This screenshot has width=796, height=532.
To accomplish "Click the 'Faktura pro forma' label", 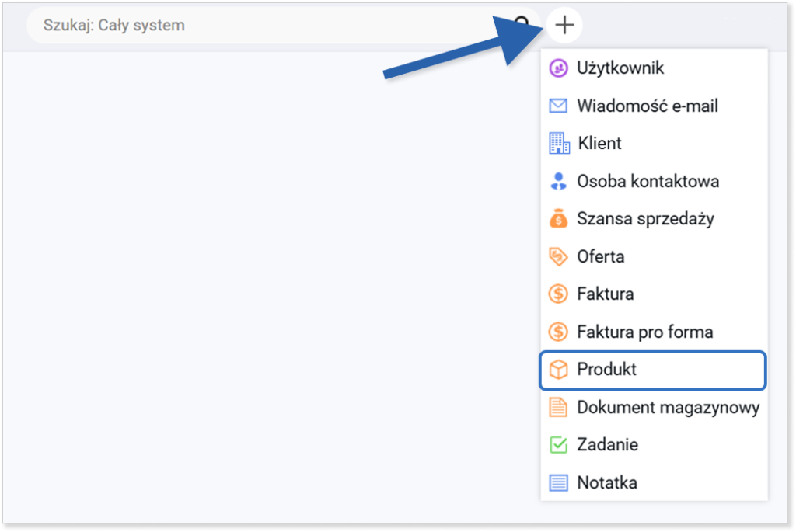I will (644, 332).
